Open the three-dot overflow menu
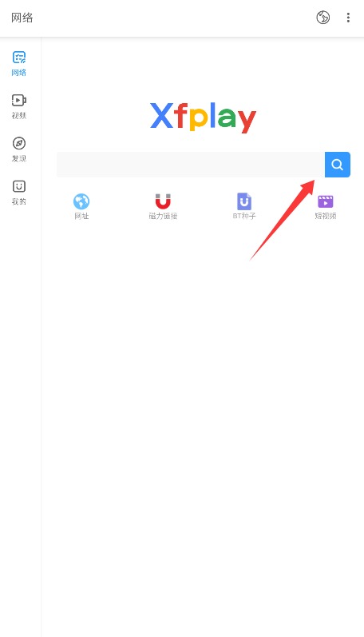This screenshot has width=364, height=637. tap(348, 18)
